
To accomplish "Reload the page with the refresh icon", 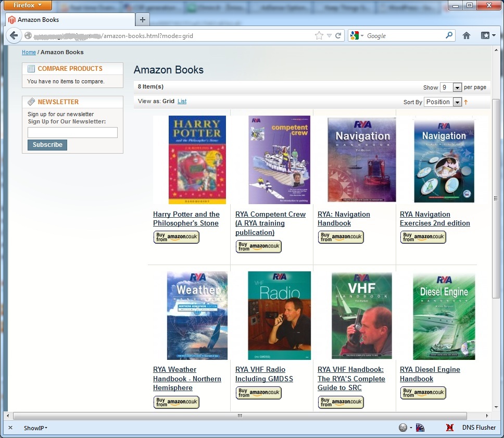I will coord(338,36).
